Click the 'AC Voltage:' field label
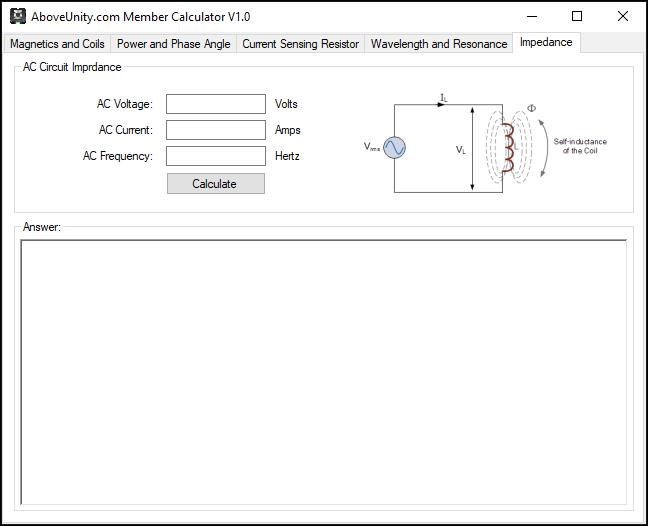This screenshot has width=648, height=526. (x=124, y=104)
